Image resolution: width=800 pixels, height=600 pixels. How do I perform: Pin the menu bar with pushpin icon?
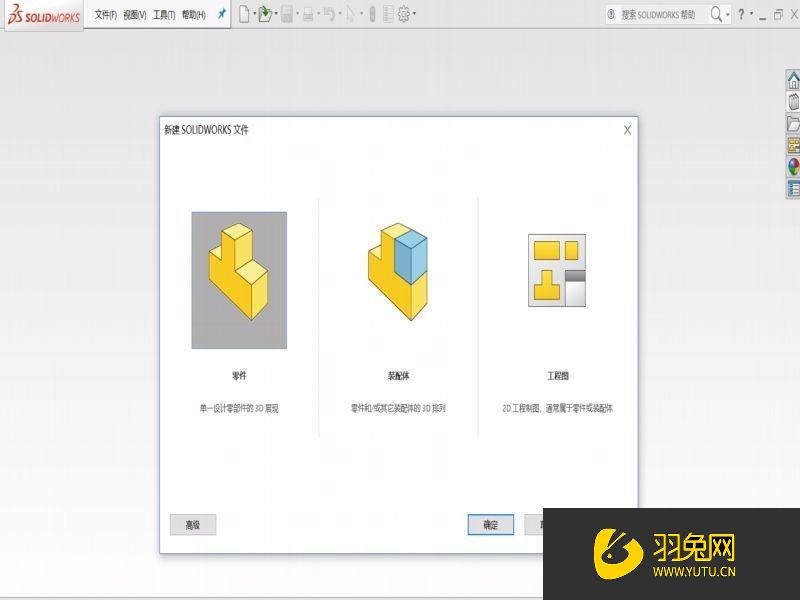tap(221, 14)
